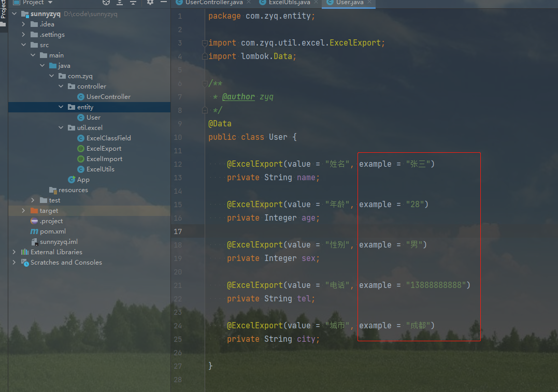
Task: Toggle the Javadoc comment fold marker
Action: click(205, 83)
